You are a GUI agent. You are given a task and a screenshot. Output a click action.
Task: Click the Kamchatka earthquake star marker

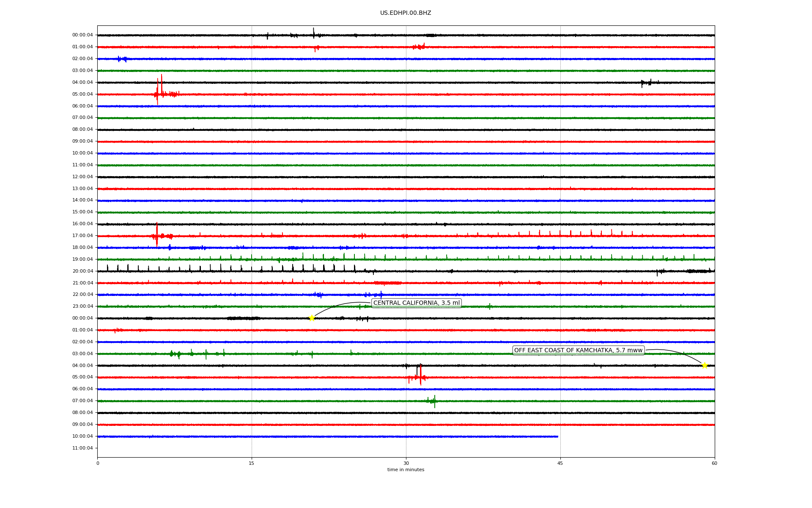pyautogui.click(x=704, y=365)
